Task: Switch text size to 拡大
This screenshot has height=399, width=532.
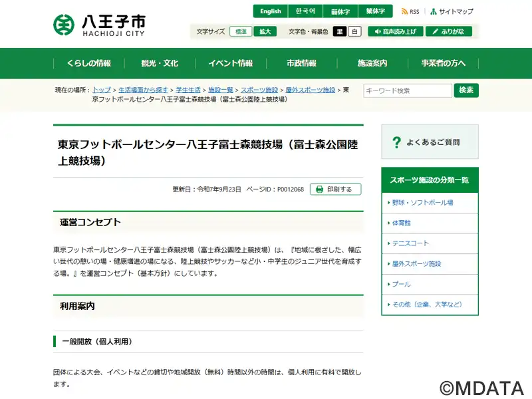Action: [265, 31]
